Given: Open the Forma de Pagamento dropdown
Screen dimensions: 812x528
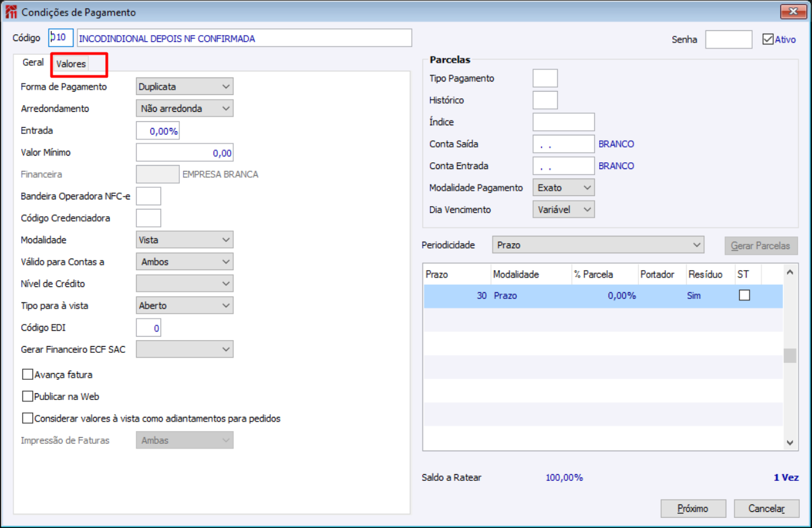Looking at the screenshot, I should tap(185, 87).
